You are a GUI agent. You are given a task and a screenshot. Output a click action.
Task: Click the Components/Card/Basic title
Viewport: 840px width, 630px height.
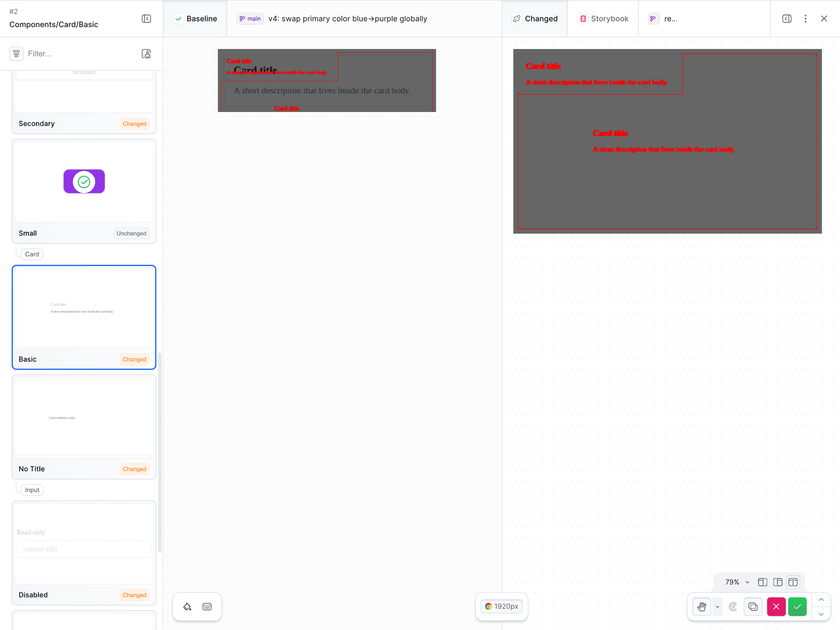click(x=54, y=24)
